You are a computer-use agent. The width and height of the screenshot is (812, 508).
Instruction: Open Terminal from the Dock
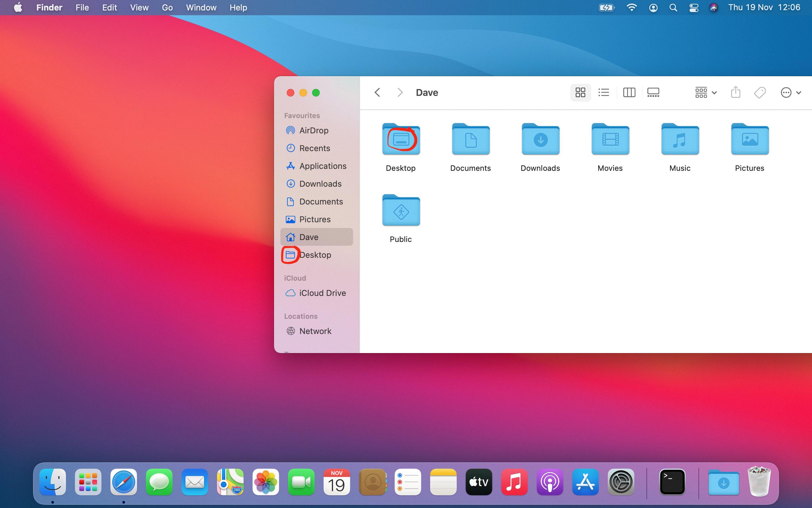point(672,482)
